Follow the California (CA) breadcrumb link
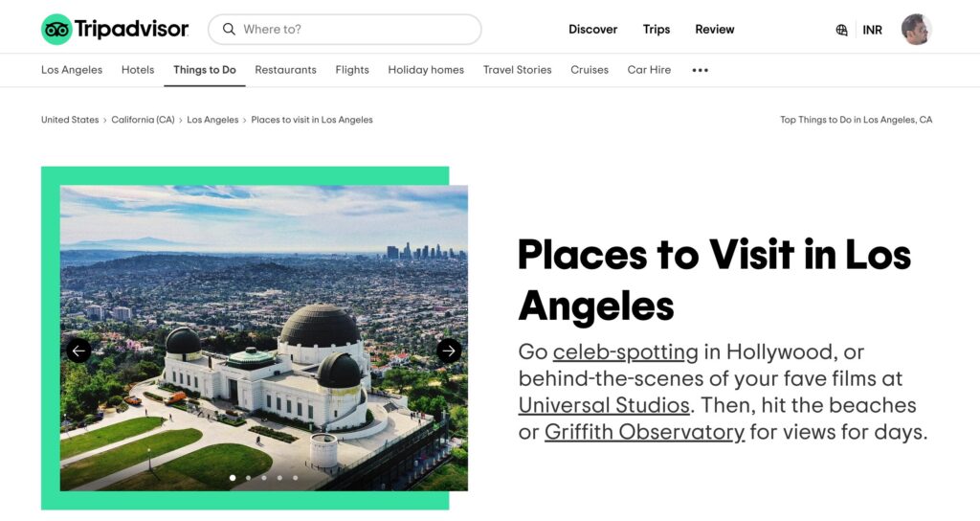 pos(143,120)
